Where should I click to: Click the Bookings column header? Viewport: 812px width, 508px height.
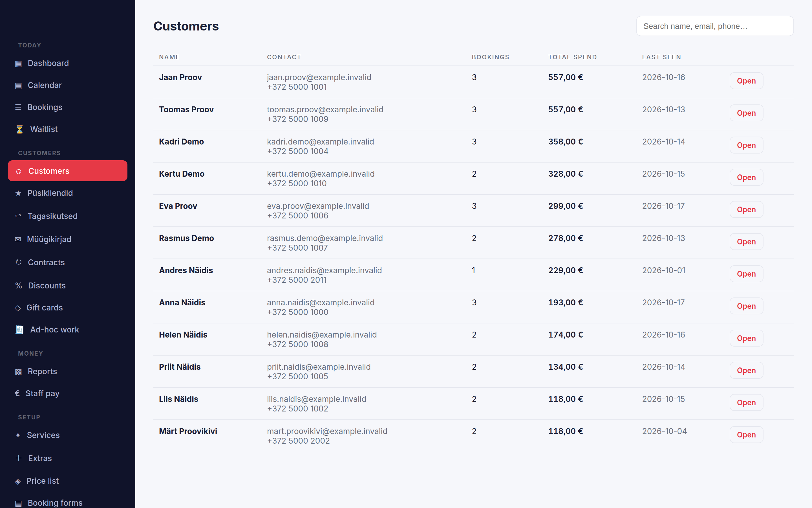tap(490, 57)
